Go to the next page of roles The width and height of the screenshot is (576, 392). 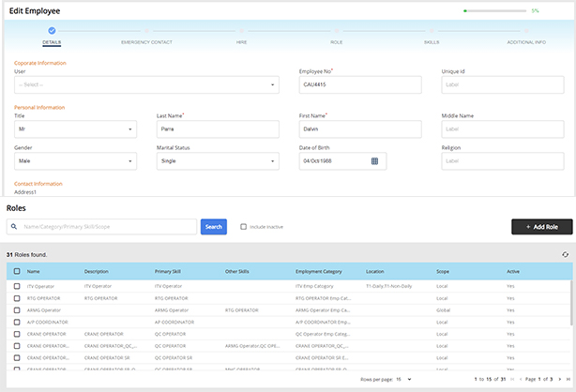(560, 379)
